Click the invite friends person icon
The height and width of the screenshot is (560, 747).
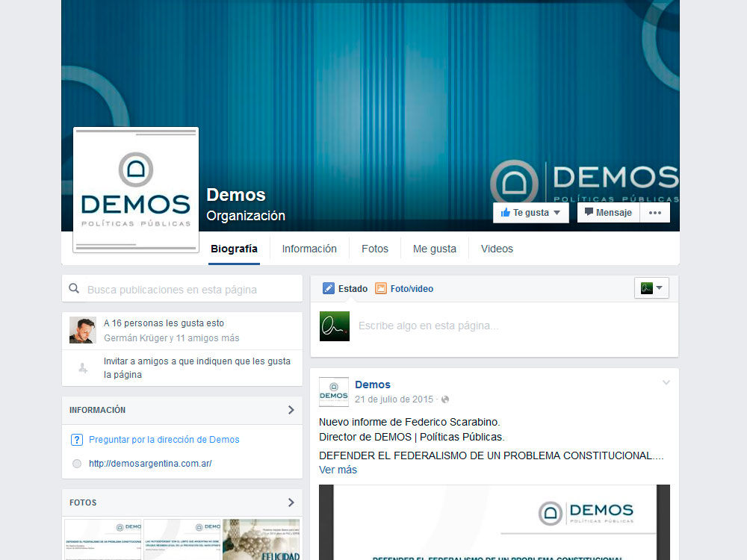(83, 367)
